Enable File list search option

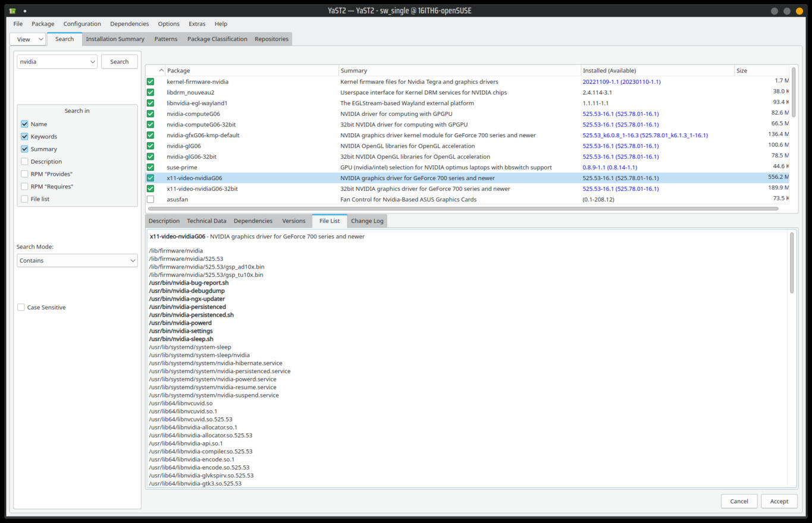pyautogui.click(x=24, y=199)
